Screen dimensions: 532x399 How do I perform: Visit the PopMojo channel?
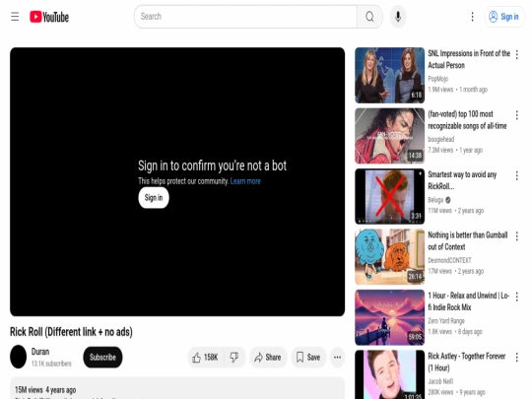[437, 79]
